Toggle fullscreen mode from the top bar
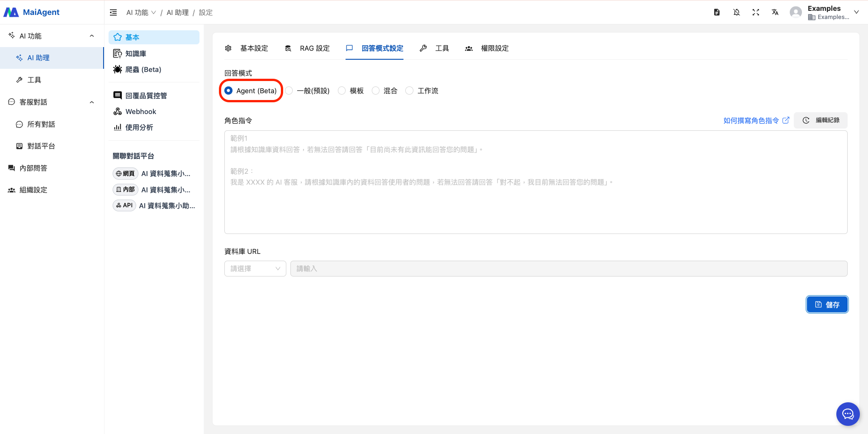 click(755, 12)
